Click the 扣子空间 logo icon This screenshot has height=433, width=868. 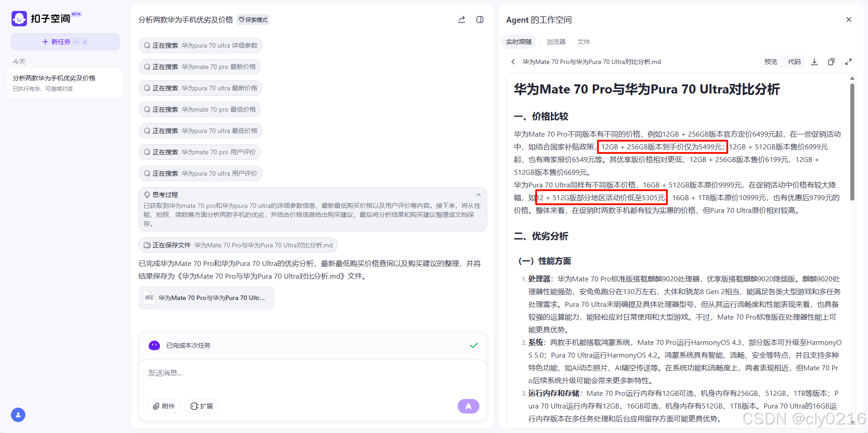click(19, 18)
